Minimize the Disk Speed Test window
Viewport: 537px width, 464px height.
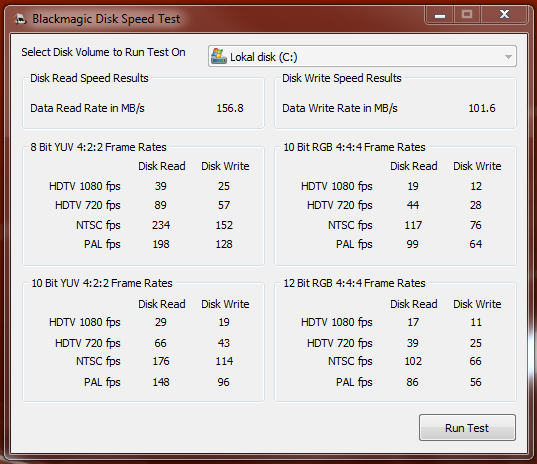pyautogui.click(x=440, y=15)
